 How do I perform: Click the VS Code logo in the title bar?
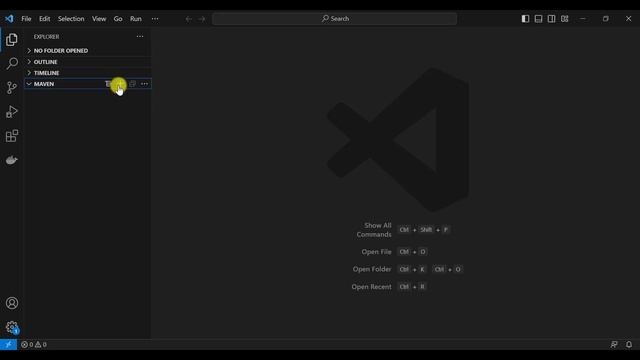point(9,19)
